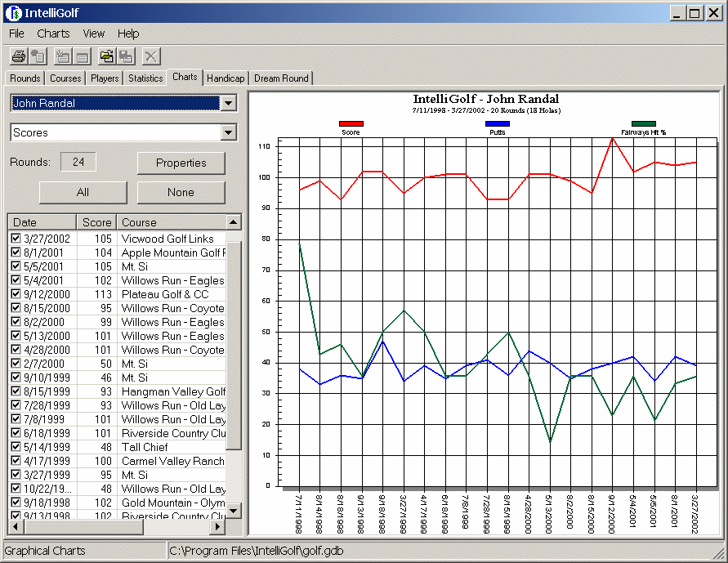Uncheck the 8/2/2000 round checkbox
The width and height of the screenshot is (728, 563).
16,321
